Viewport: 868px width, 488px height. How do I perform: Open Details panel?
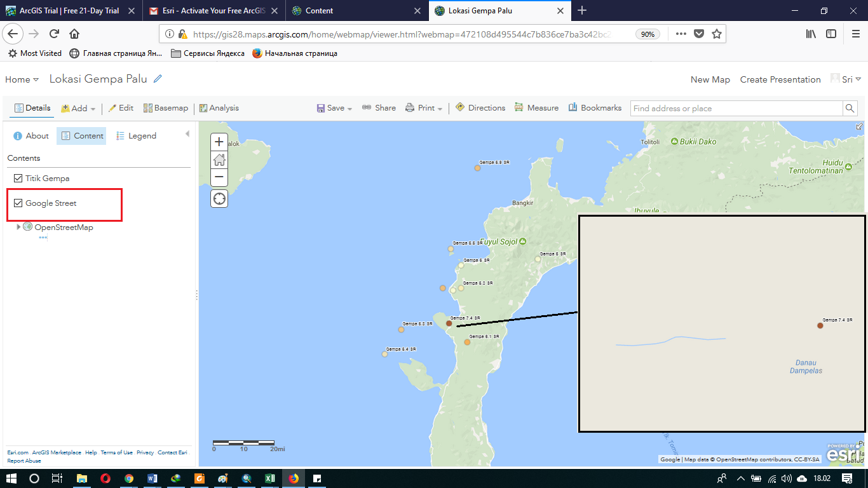click(x=32, y=108)
